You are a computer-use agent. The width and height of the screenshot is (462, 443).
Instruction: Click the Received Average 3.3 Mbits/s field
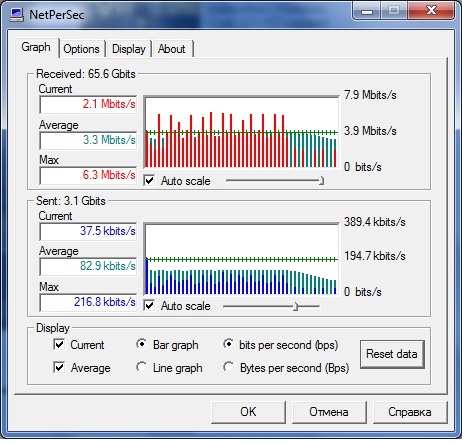(88, 140)
